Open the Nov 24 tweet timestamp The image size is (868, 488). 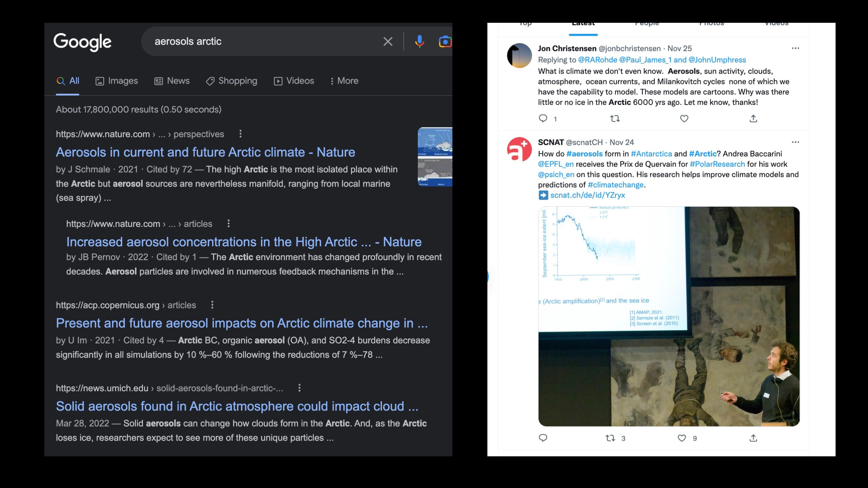pos(622,142)
